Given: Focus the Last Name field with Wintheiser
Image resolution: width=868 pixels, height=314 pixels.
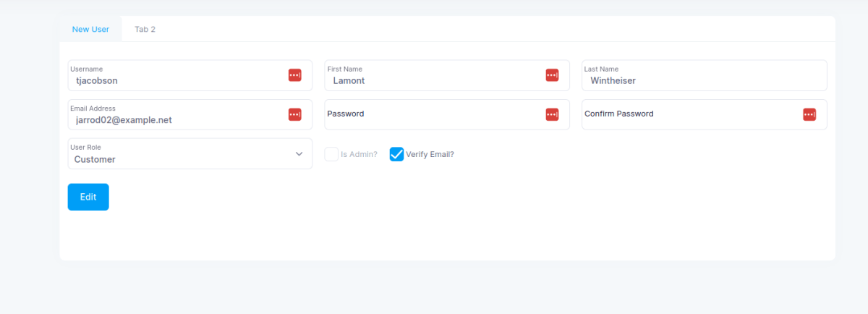Looking at the screenshot, I should tap(705, 75).
